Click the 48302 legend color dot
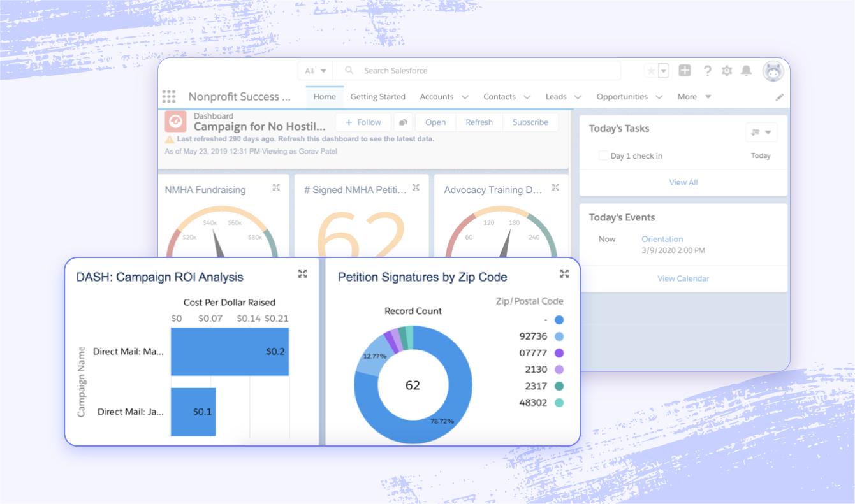 click(x=559, y=403)
